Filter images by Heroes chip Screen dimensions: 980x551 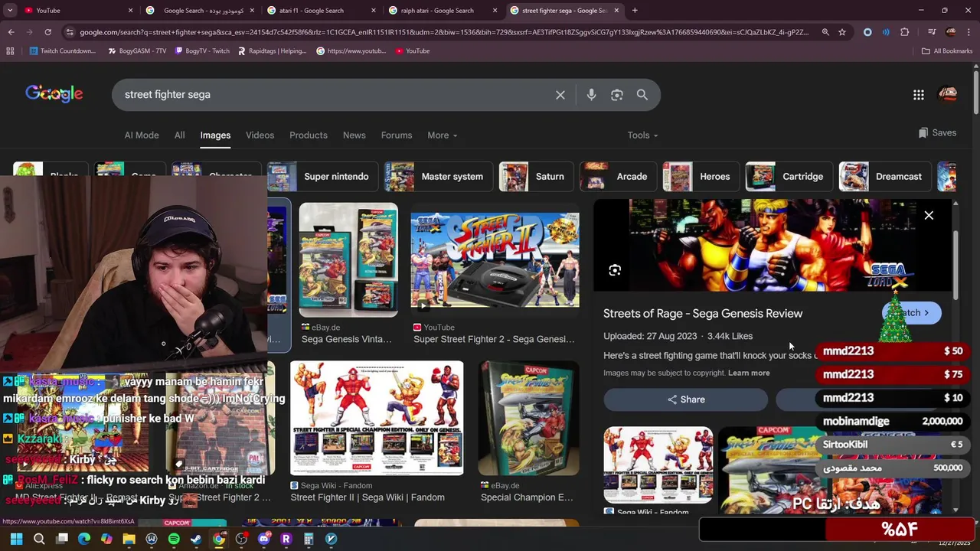701,177
